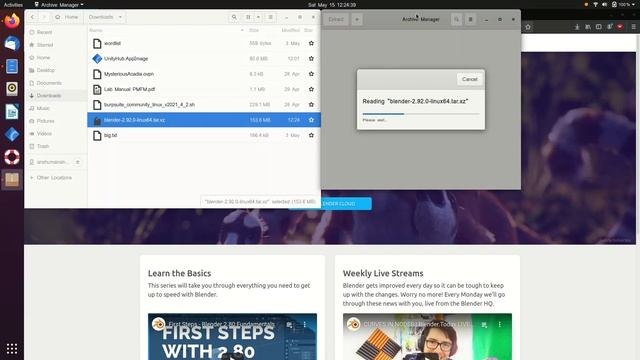
Task: Star the burpsuite community installer file
Action: [311, 104]
